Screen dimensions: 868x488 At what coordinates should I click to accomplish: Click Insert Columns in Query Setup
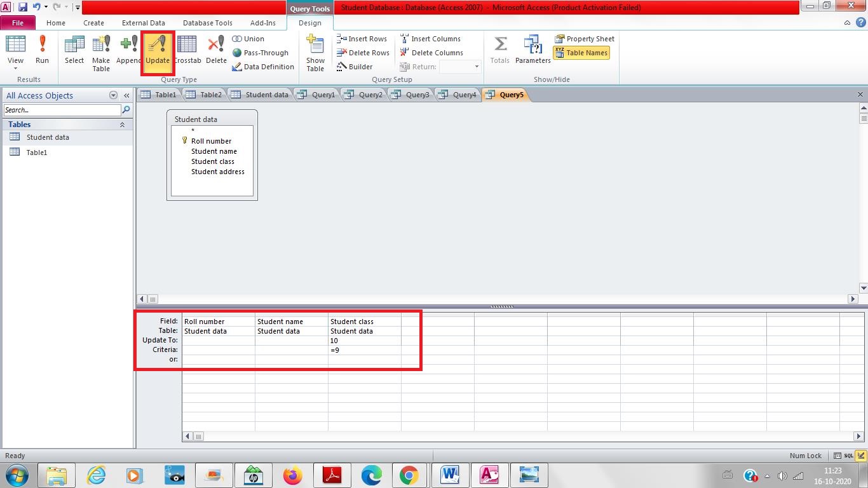click(430, 39)
